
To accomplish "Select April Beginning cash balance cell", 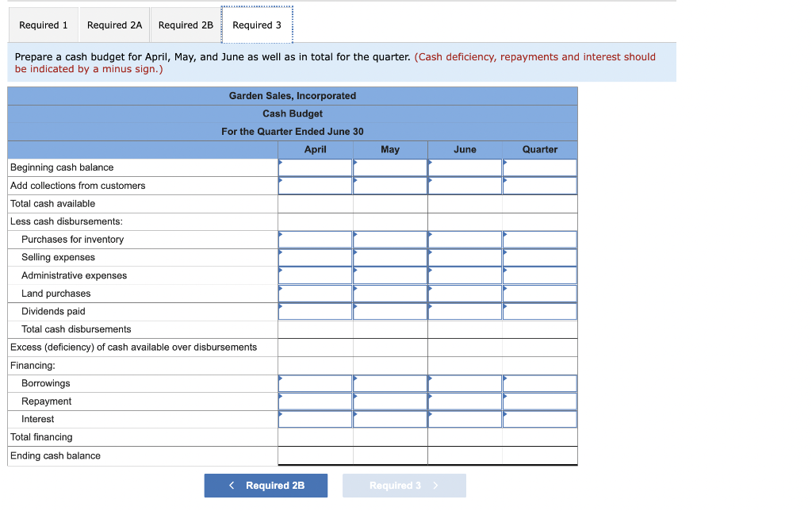I will coord(316,167).
